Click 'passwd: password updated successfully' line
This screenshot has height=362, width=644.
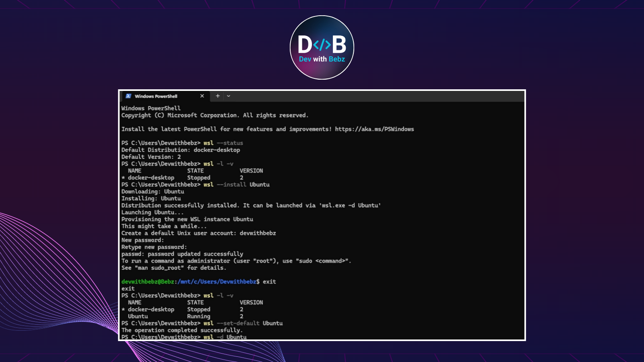[x=182, y=254]
